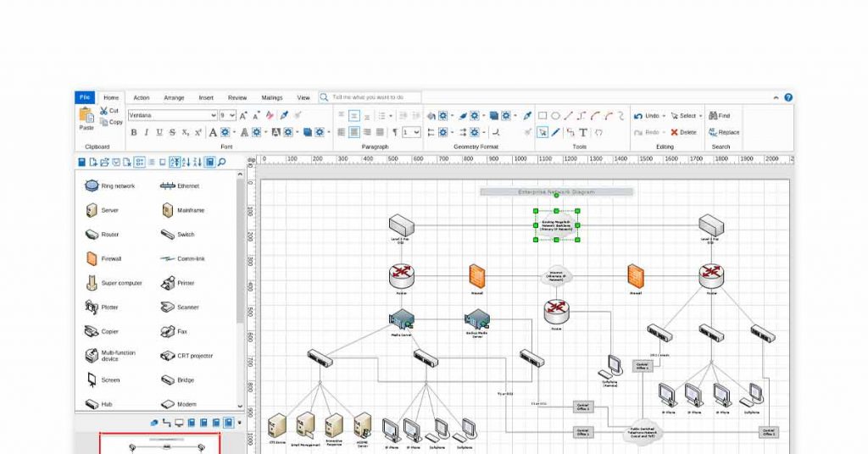
Task: Pick the Firewall shape from stencil panel
Action: pyautogui.click(x=92, y=258)
